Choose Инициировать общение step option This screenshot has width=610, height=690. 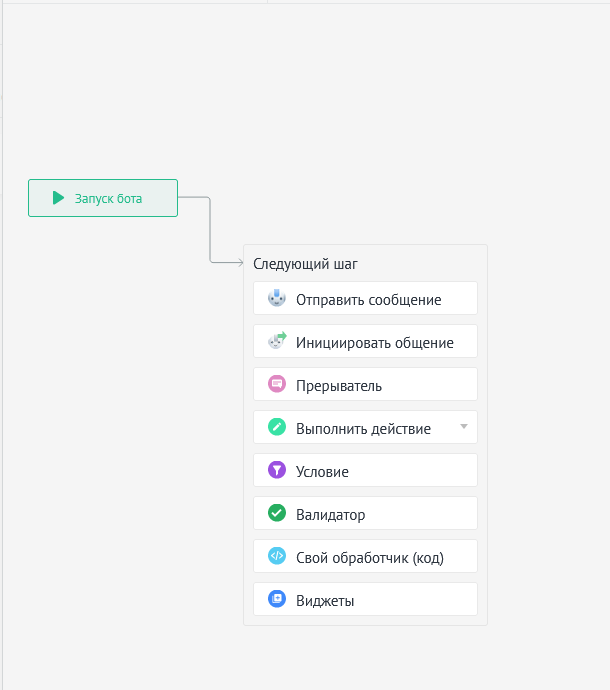365,341
